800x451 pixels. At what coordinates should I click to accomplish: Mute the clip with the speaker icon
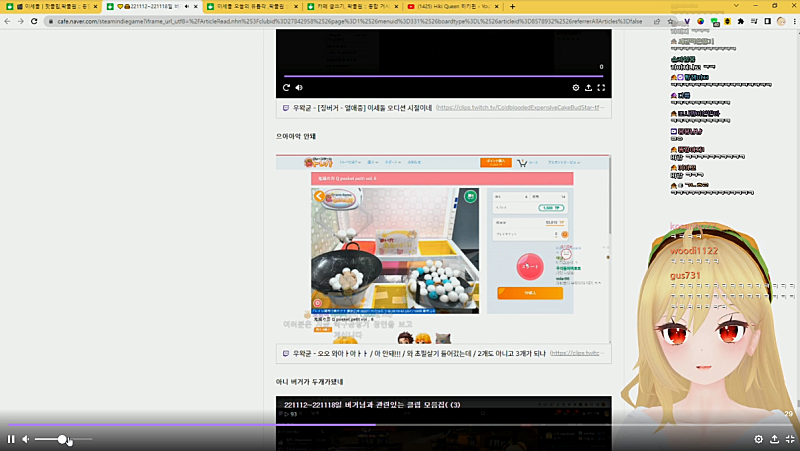pos(26,439)
